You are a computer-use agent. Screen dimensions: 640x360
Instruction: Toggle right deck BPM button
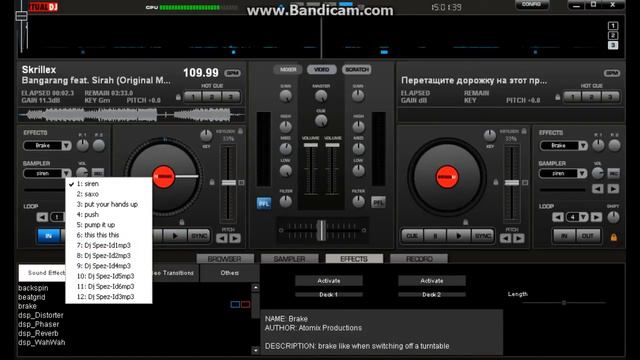(612, 73)
